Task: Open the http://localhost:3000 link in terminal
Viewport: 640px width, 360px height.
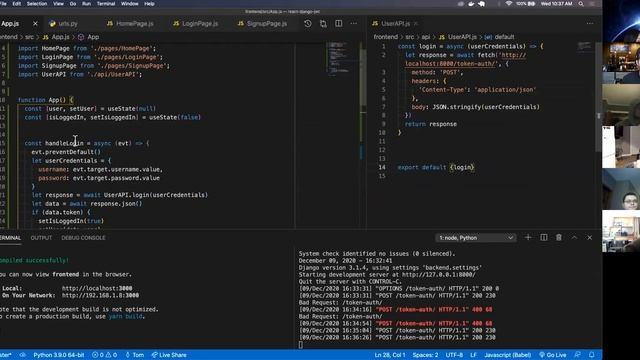Action: point(97,289)
